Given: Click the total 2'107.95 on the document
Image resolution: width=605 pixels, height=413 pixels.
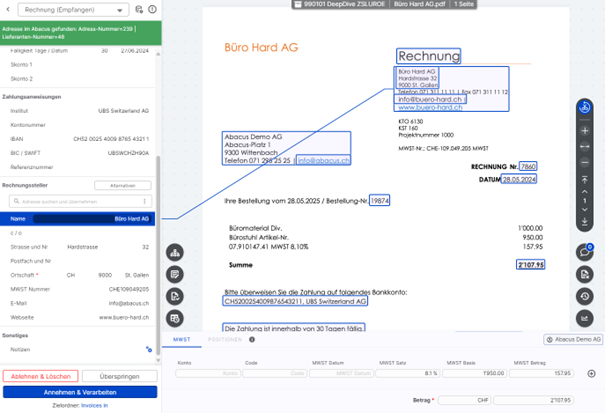Looking at the screenshot, I should pyautogui.click(x=531, y=265).
